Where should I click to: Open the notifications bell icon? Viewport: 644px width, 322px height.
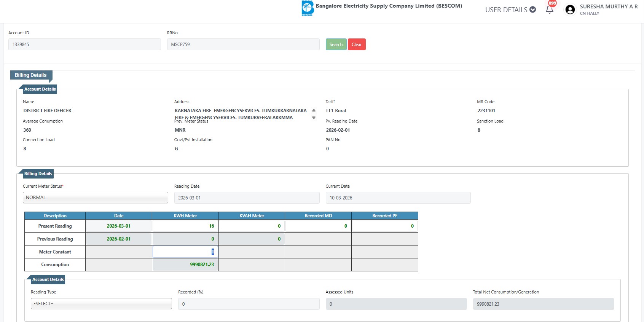pyautogui.click(x=549, y=10)
